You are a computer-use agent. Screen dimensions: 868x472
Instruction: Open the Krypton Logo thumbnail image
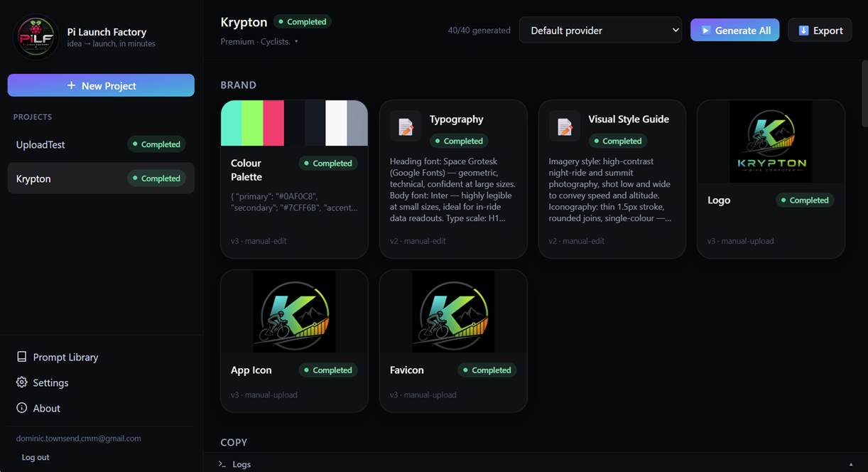click(771, 141)
